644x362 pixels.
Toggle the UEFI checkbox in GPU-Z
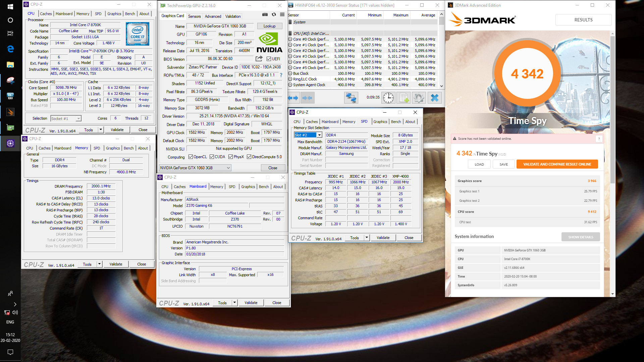pyautogui.click(x=268, y=59)
